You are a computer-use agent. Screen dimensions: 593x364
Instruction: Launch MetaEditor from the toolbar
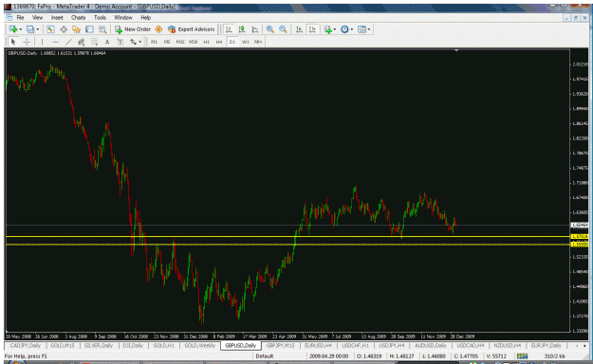[x=158, y=29]
